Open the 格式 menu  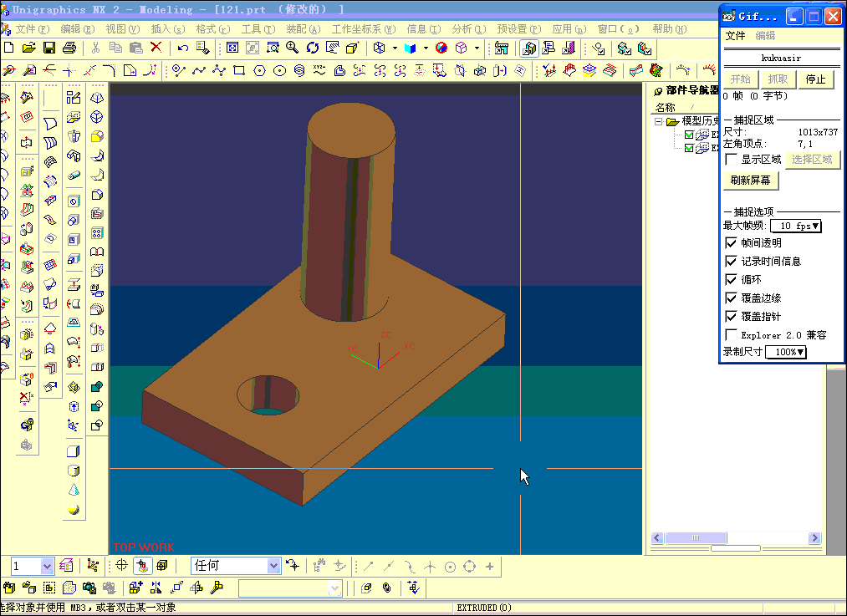point(213,29)
